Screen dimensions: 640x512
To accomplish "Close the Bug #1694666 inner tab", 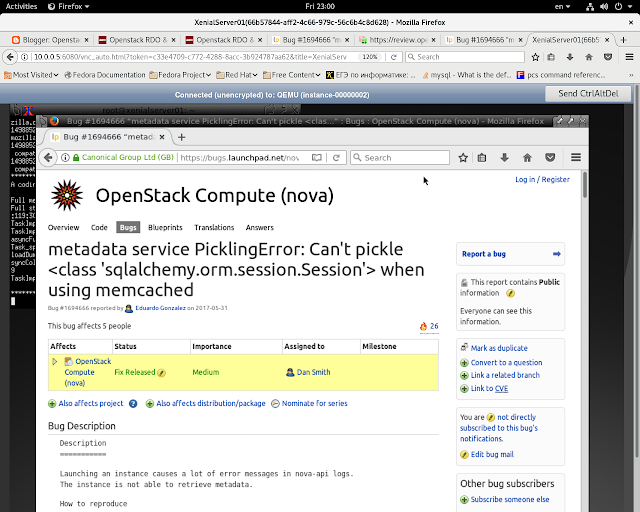I will 162,137.
